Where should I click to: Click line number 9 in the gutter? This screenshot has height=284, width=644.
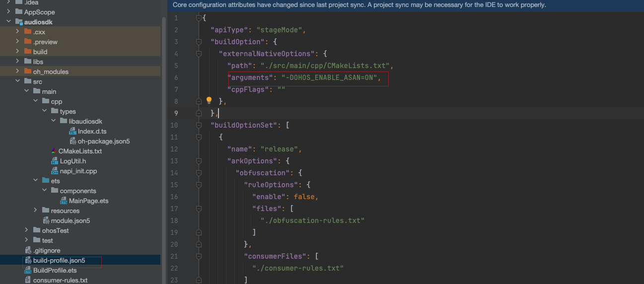click(x=175, y=113)
